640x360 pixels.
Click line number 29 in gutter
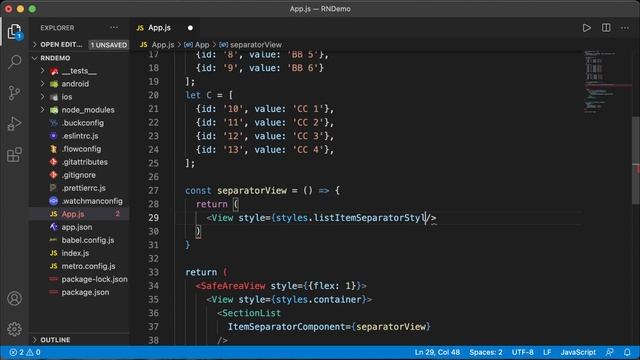[153, 218]
